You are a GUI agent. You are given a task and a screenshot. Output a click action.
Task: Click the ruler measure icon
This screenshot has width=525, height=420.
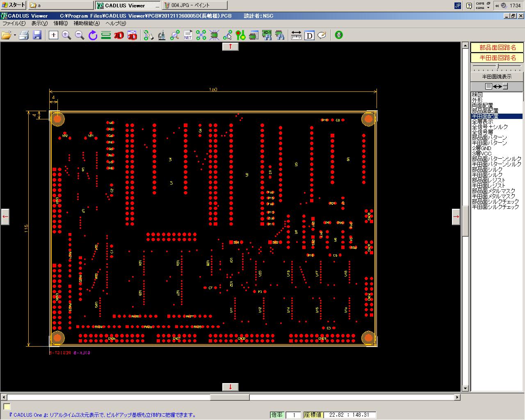click(x=296, y=35)
